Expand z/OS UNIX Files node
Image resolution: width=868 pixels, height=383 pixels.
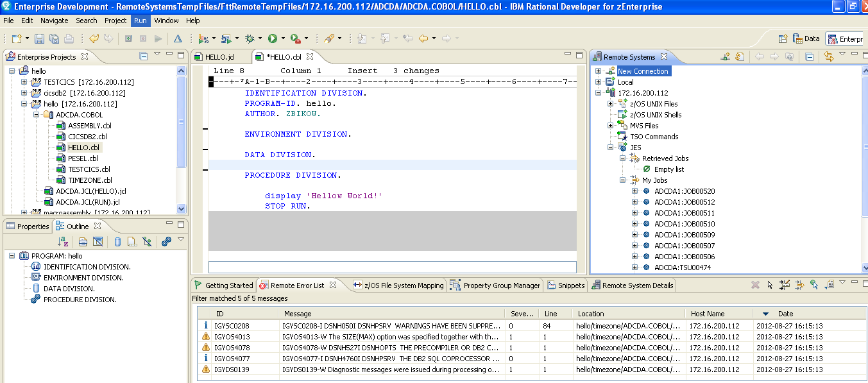[611, 104]
